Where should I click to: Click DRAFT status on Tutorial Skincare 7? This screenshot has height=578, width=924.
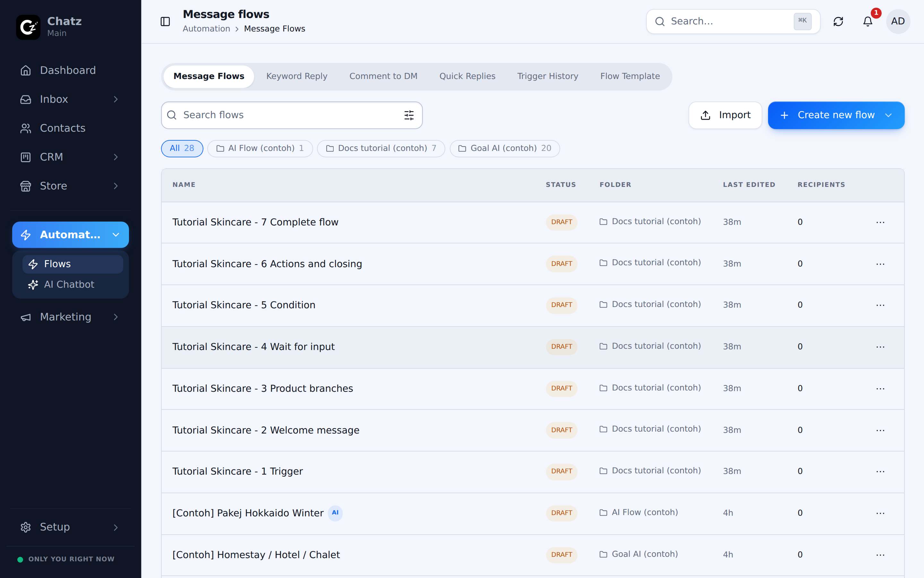pos(562,222)
